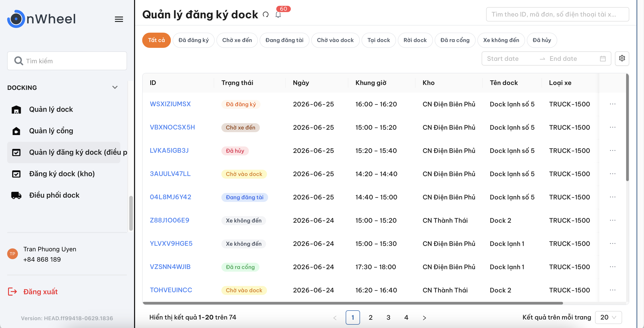Open row actions for VBXNOCSX5H
This screenshot has height=328, width=644.
tap(612, 127)
